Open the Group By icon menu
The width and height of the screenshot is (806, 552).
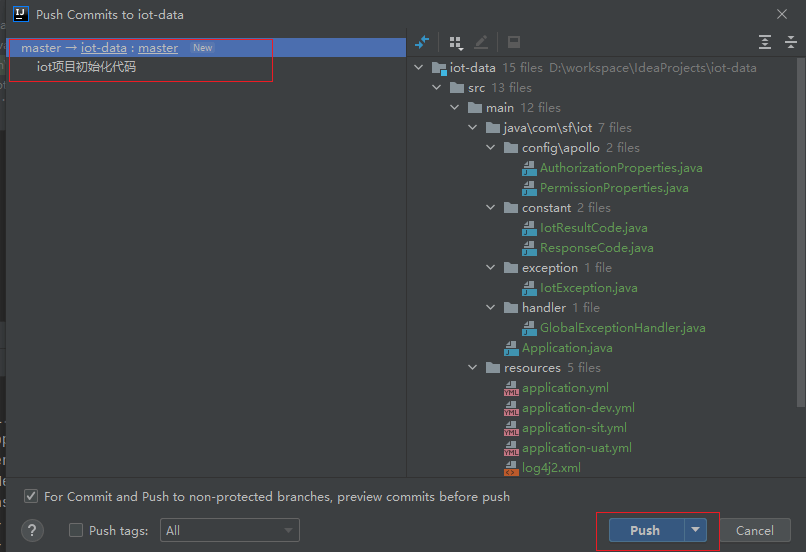click(x=456, y=43)
